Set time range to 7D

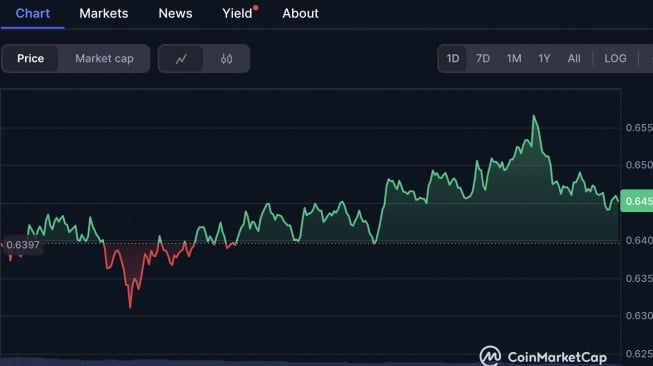483,58
